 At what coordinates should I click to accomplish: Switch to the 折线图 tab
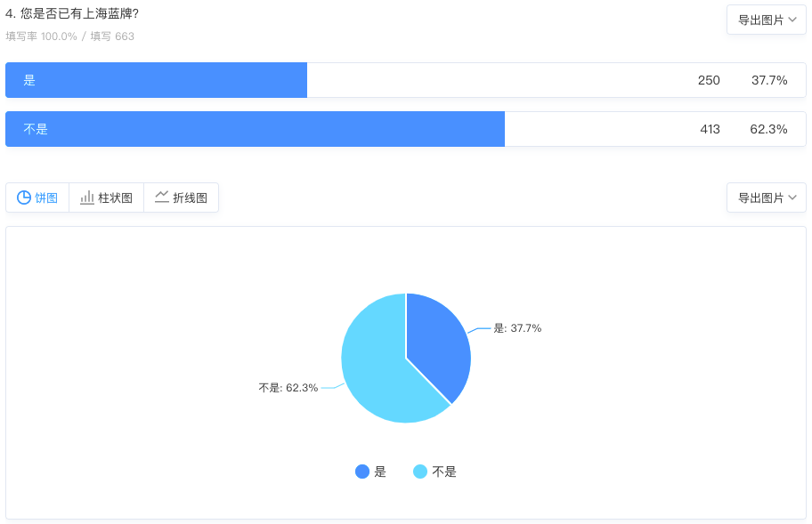(x=182, y=198)
